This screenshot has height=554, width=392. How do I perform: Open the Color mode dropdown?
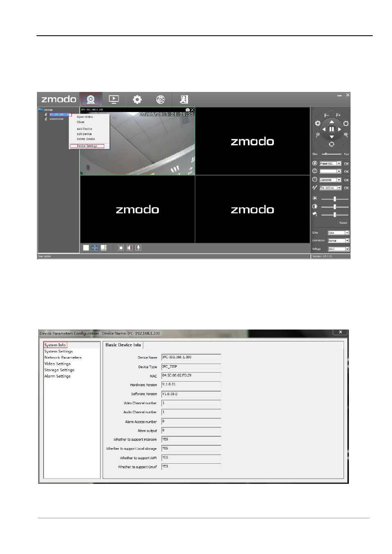tap(338, 233)
